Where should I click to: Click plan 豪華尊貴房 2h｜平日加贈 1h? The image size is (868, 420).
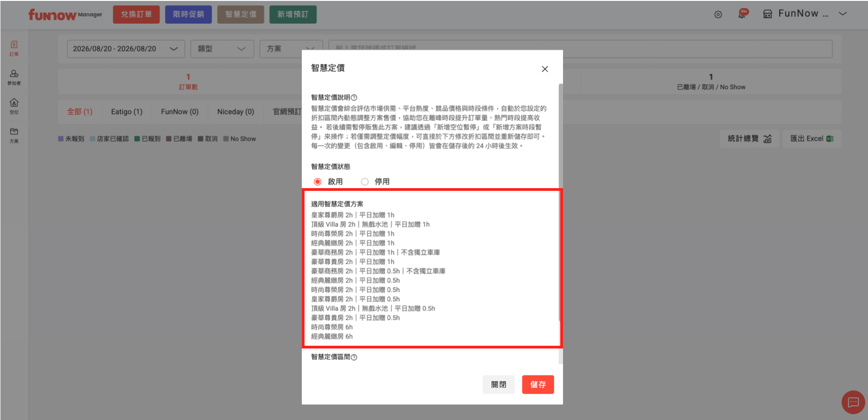tap(353, 262)
